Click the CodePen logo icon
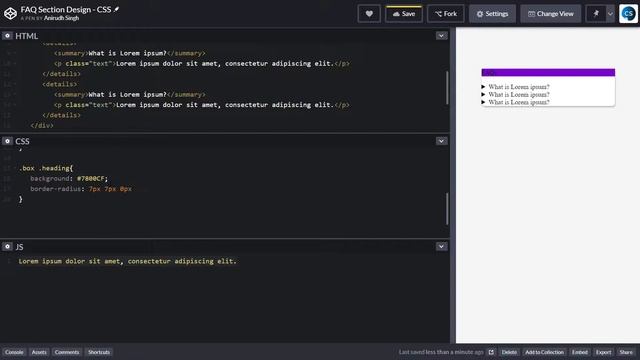Image resolution: width=640 pixels, height=360 pixels. tap(10, 13)
